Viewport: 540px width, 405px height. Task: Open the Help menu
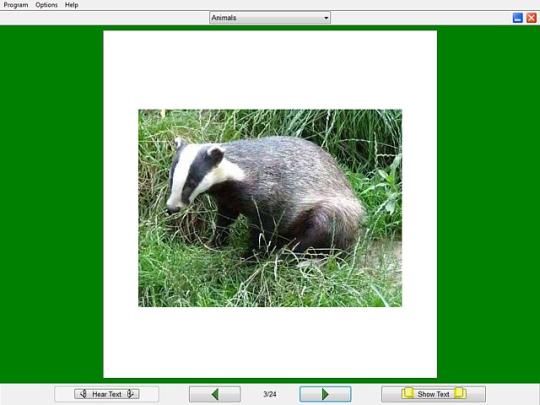coord(72,5)
